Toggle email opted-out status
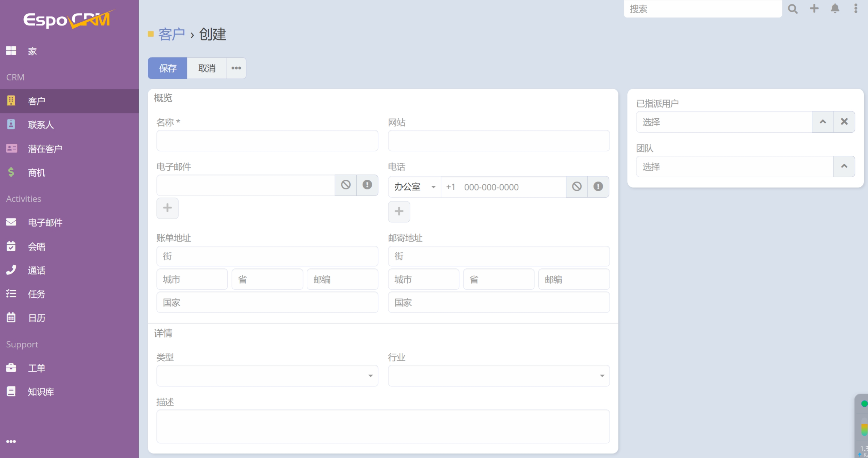The width and height of the screenshot is (868, 458). 345,185
